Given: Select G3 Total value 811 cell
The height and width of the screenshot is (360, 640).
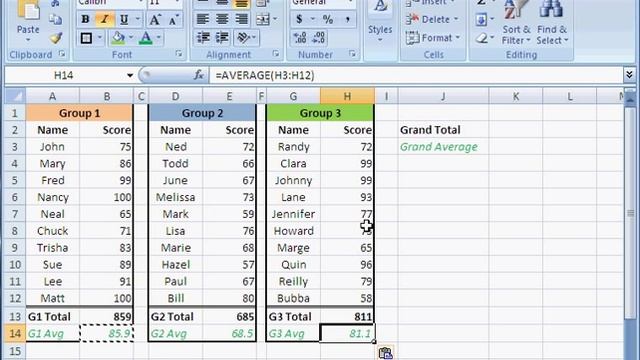Looking at the screenshot, I should click(347, 316).
